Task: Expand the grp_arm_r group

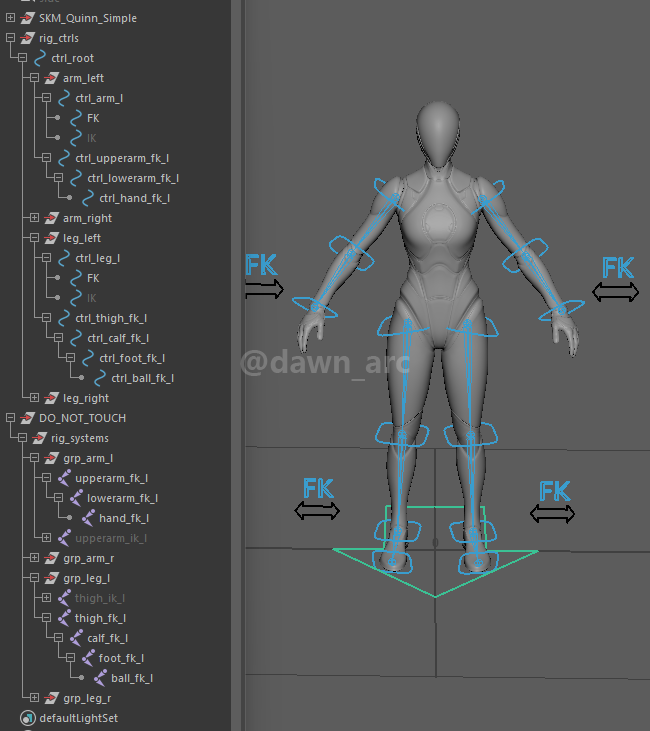Action: (35, 558)
